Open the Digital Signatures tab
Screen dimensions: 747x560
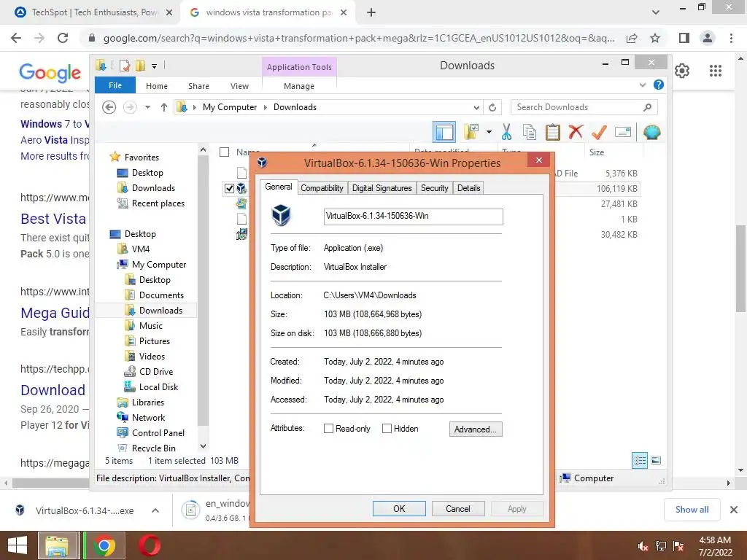pyautogui.click(x=382, y=188)
